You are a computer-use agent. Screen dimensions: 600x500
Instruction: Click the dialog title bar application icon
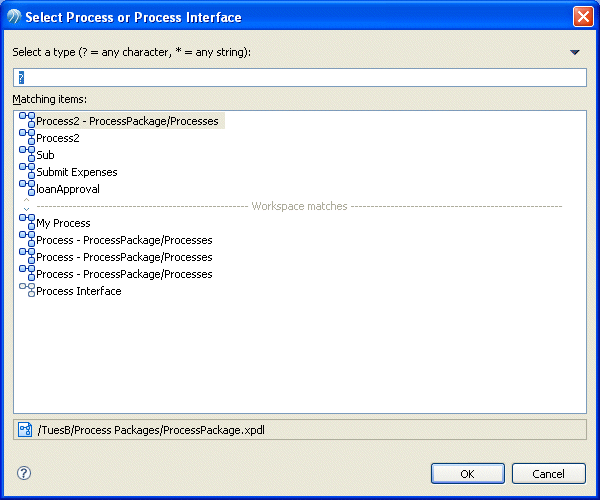[x=12, y=16]
